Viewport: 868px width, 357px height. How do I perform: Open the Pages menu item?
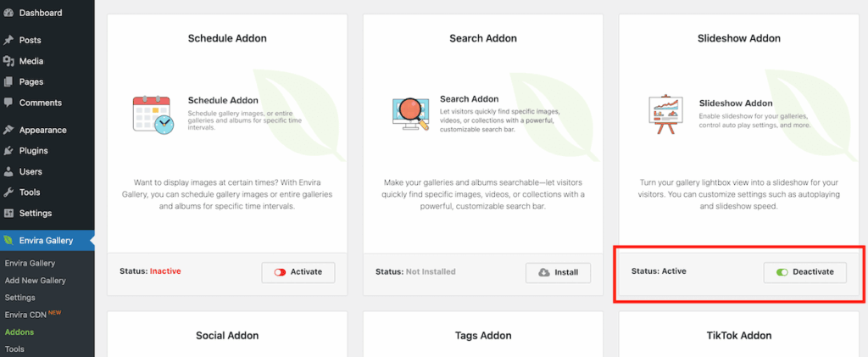(x=31, y=82)
